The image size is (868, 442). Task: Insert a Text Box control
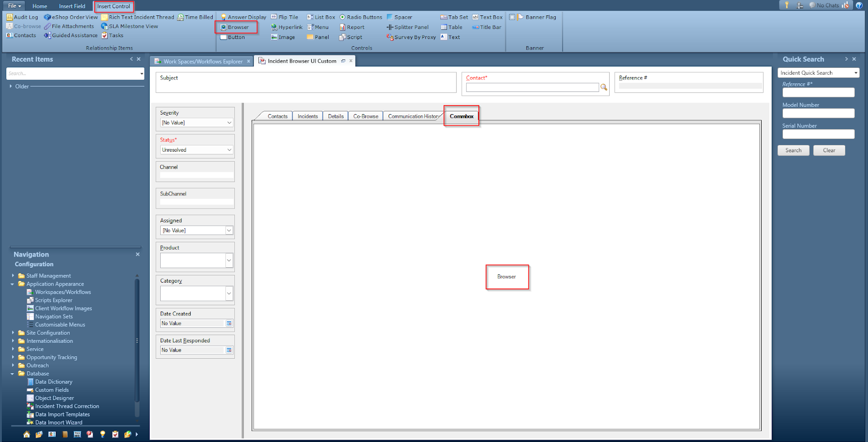pyautogui.click(x=487, y=17)
